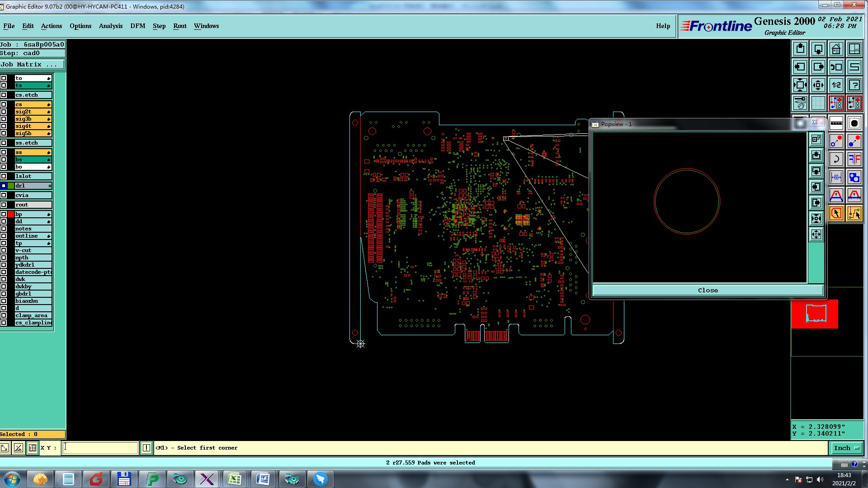Click the rotate arrow tool icon
The height and width of the screenshot is (488, 868).
pos(836,159)
